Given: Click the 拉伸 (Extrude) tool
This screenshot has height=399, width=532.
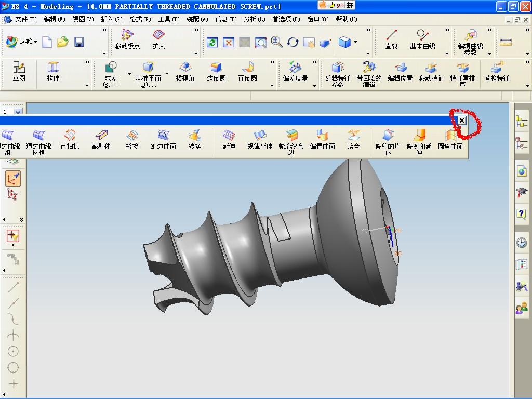Looking at the screenshot, I should pyautogui.click(x=54, y=71).
